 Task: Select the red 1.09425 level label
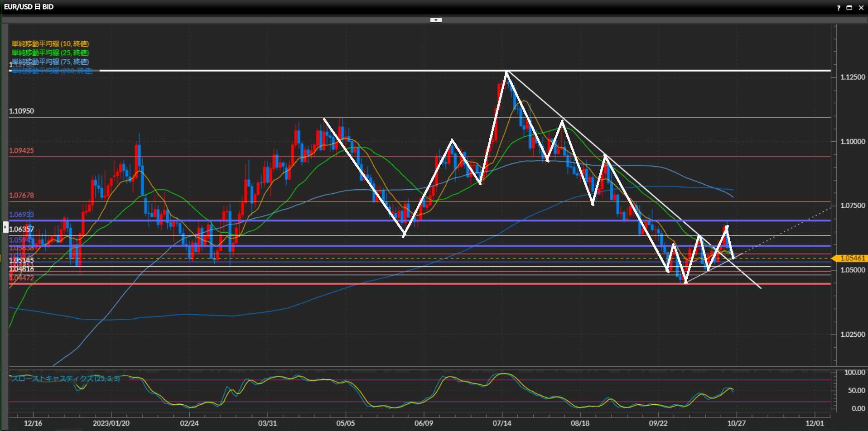(21, 151)
